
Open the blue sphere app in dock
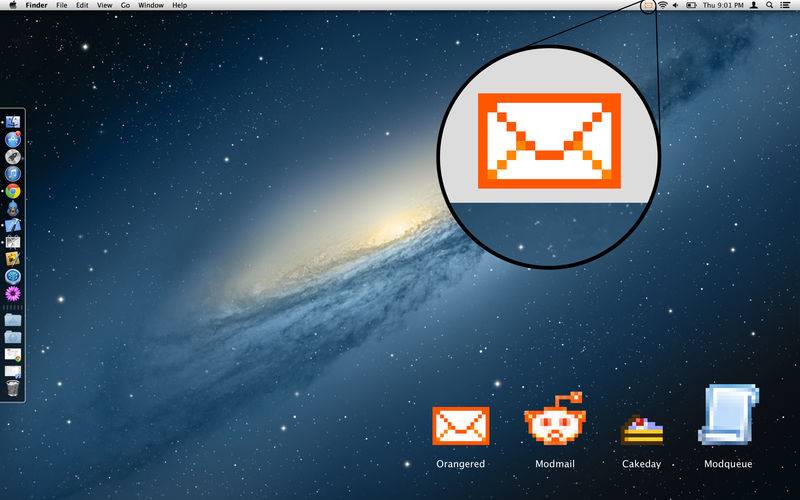(13, 277)
